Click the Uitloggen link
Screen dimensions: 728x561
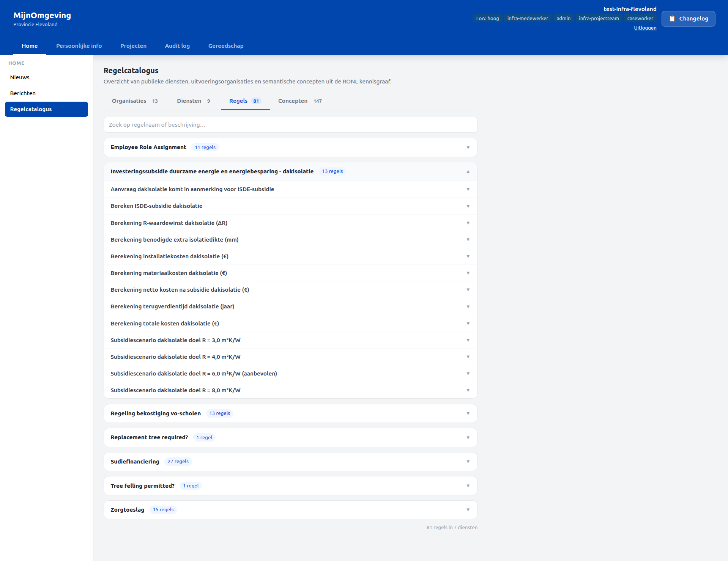pyautogui.click(x=644, y=28)
